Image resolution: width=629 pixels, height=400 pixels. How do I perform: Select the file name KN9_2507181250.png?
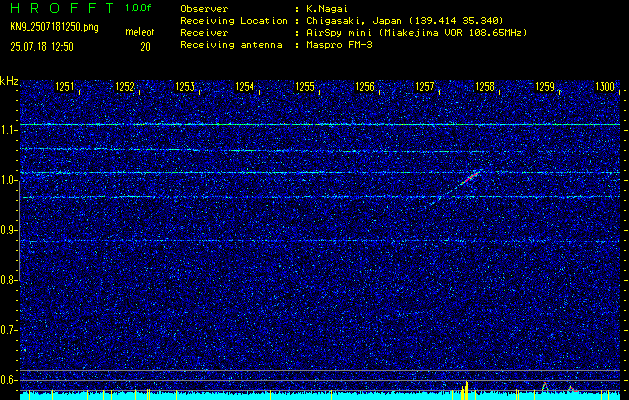pos(54,28)
